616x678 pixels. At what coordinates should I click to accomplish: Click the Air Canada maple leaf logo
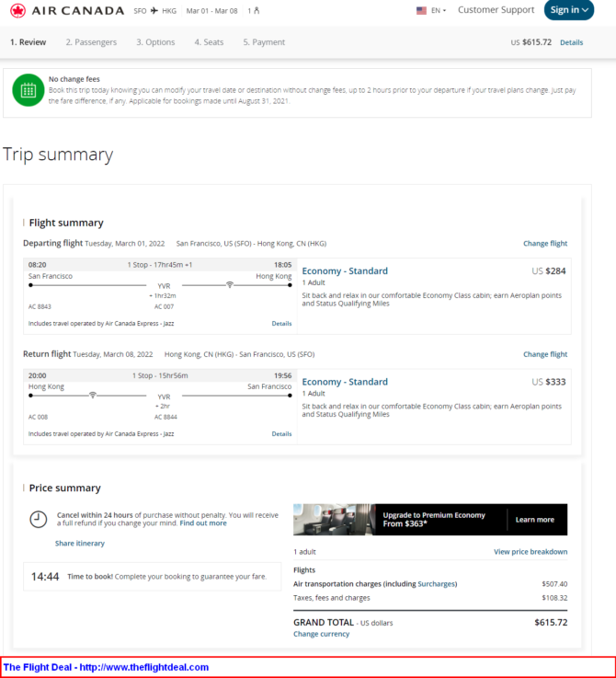coord(17,10)
